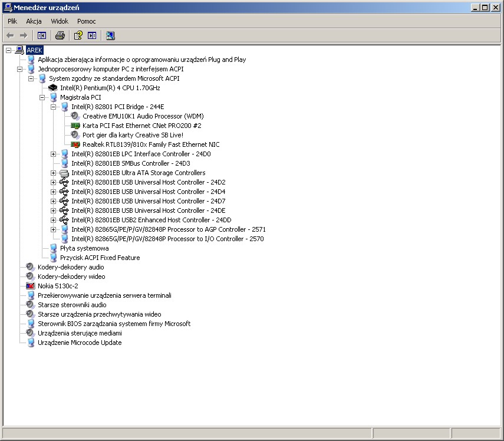Select Urządzenia sterujące mediami
Image resolution: width=504 pixels, height=441 pixels.
point(80,333)
